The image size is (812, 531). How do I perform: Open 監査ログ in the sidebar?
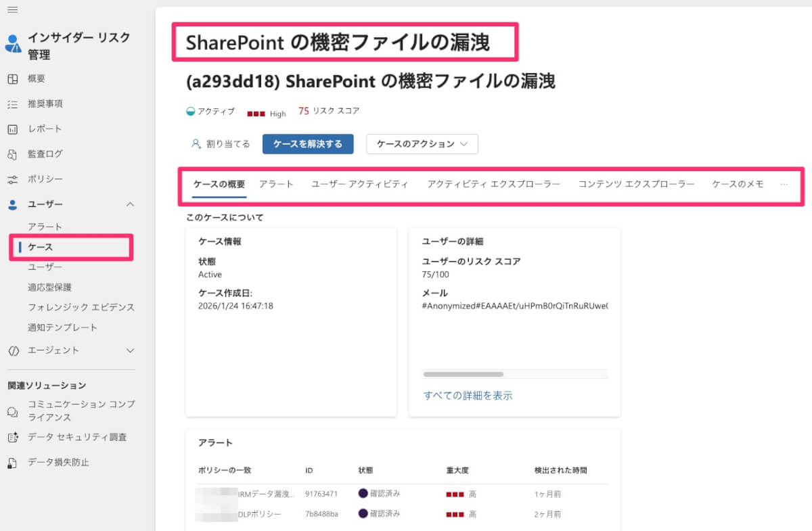pyautogui.click(x=45, y=154)
